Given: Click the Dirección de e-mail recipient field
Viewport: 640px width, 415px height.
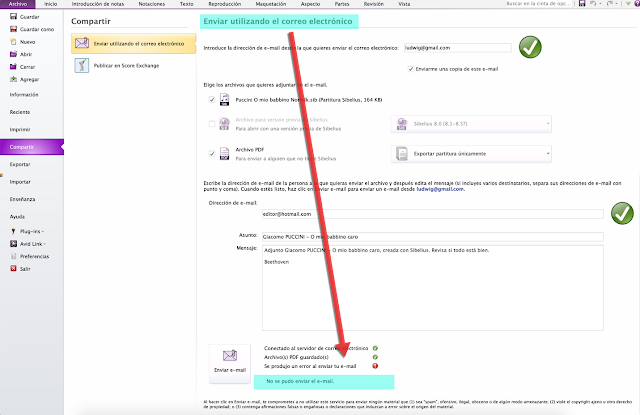Looking at the screenshot, I should point(433,214).
